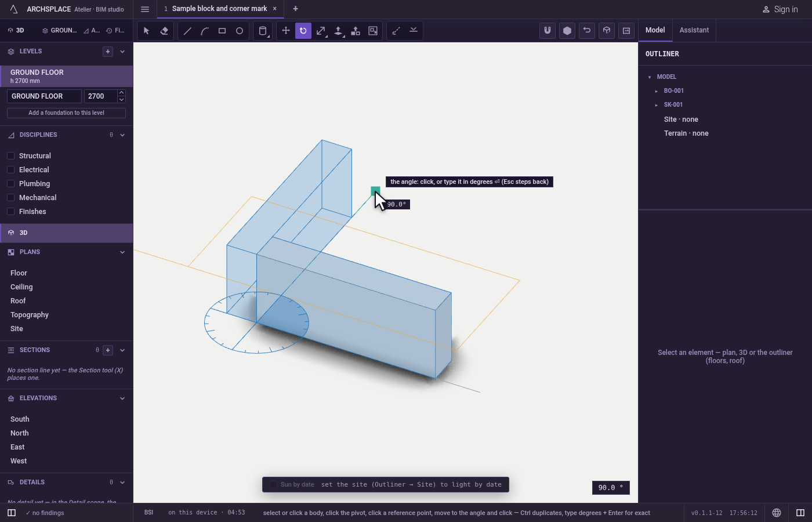Open Sample block and corner mark tab
This screenshot has height=522, width=812.
click(x=220, y=9)
